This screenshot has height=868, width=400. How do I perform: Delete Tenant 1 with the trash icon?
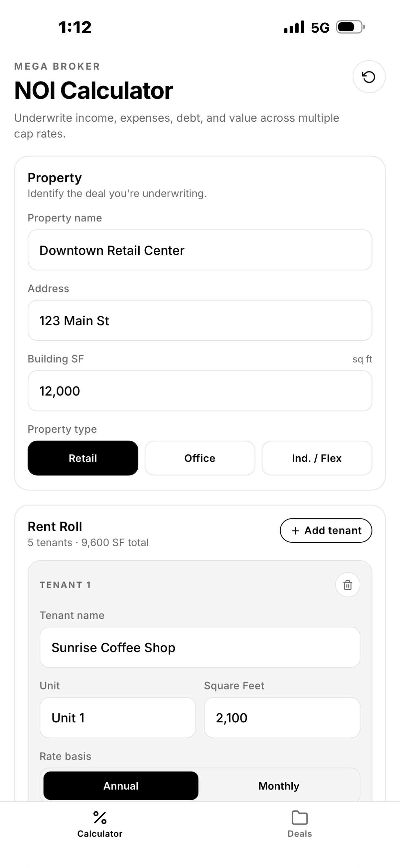tap(348, 585)
